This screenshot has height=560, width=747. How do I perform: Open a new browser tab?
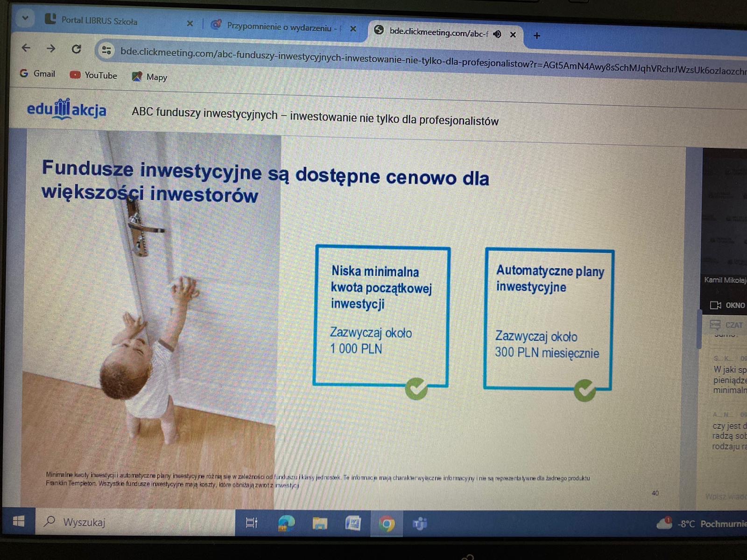click(x=537, y=35)
